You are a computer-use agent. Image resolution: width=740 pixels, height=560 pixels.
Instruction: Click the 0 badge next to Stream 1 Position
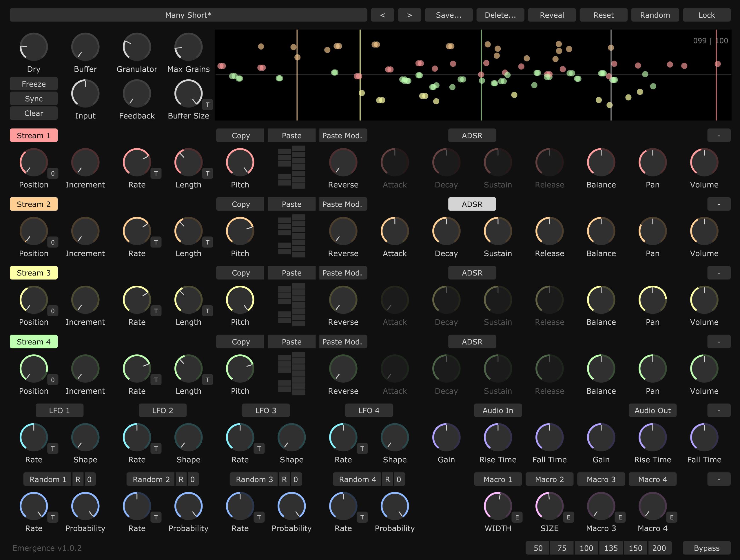point(52,173)
